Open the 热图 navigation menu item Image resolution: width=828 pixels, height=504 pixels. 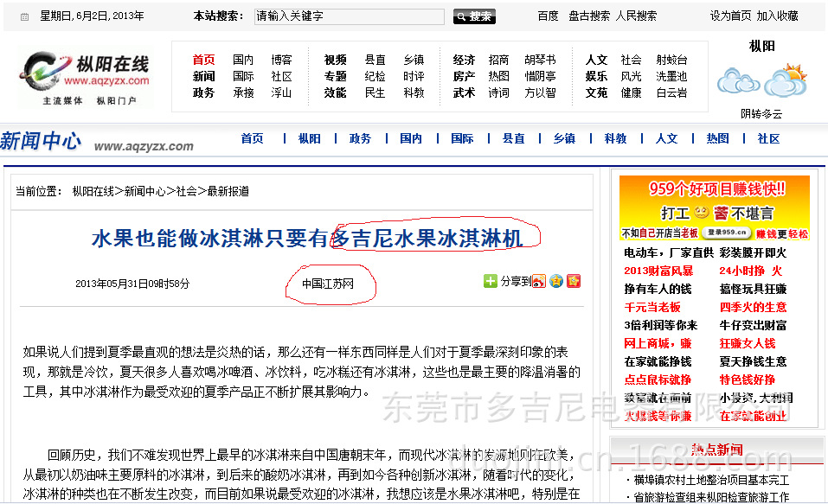pos(716,137)
